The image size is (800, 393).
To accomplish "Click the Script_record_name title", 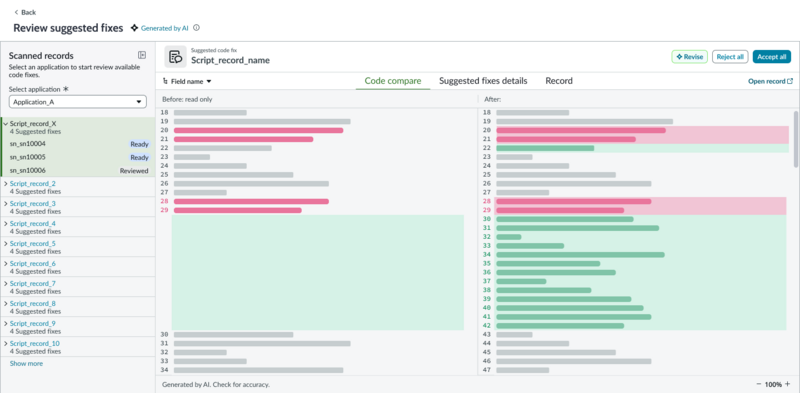I will point(231,60).
